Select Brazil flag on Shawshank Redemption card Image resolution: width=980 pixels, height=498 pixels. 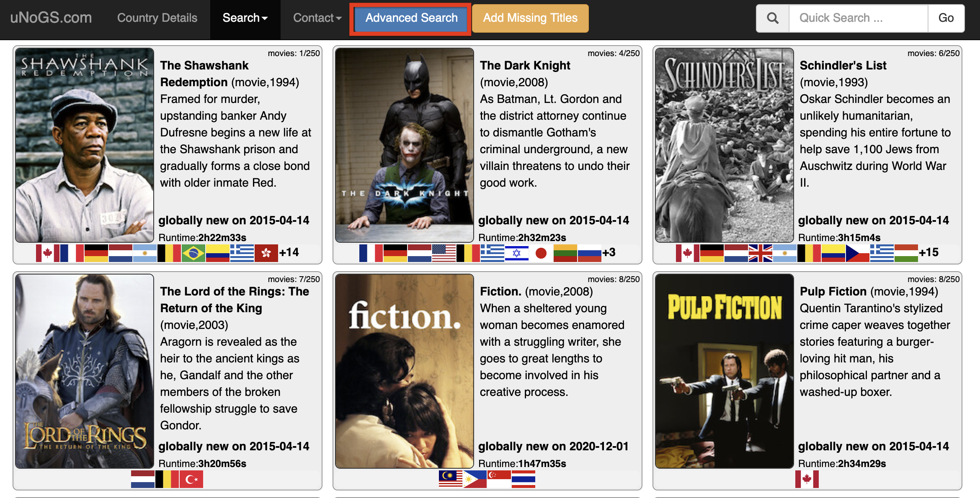(x=193, y=253)
